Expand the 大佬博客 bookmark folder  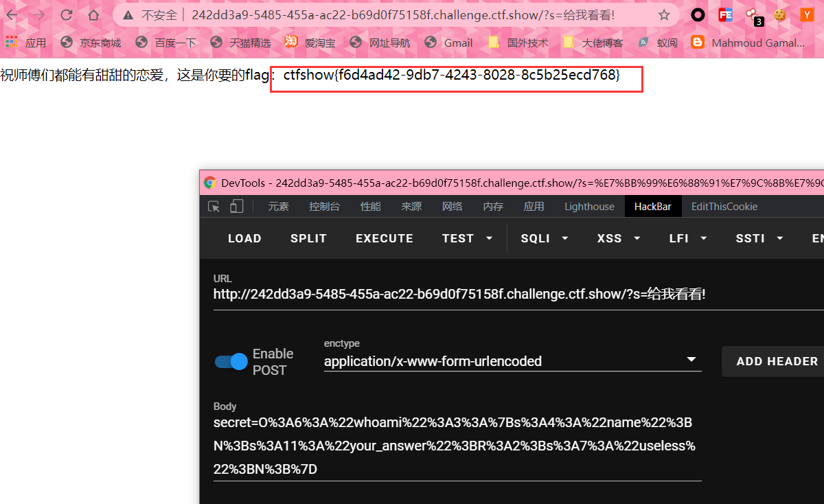tap(593, 43)
